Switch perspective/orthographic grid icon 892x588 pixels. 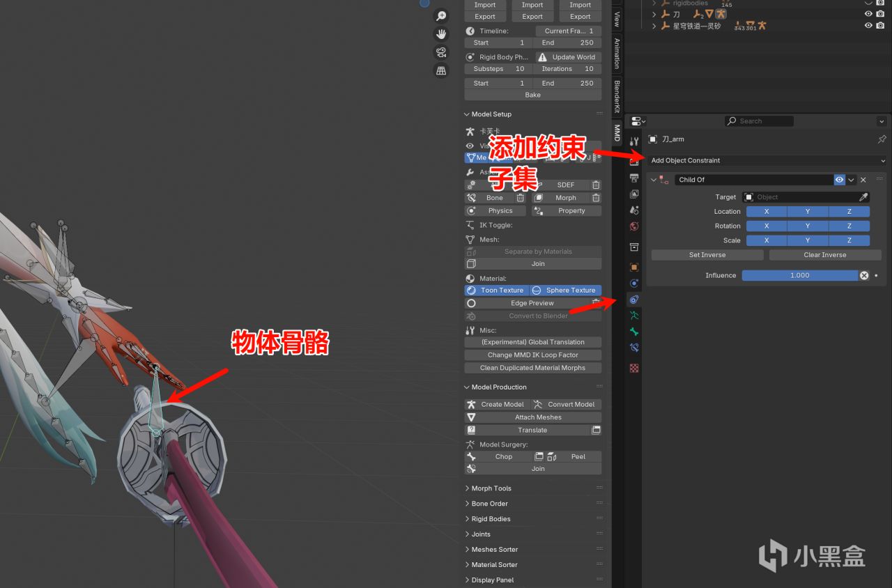[x=441, y=70]
